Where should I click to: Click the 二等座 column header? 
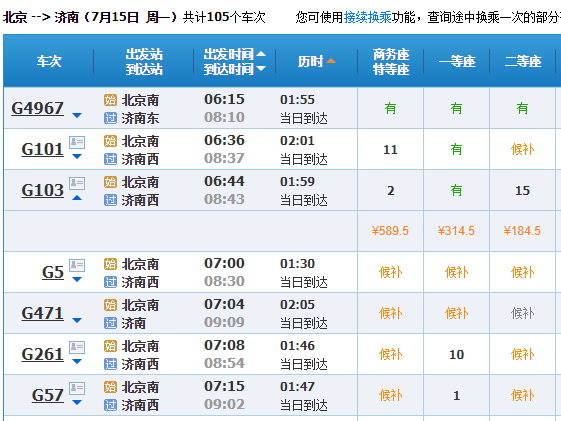click(x=523, y=62)
